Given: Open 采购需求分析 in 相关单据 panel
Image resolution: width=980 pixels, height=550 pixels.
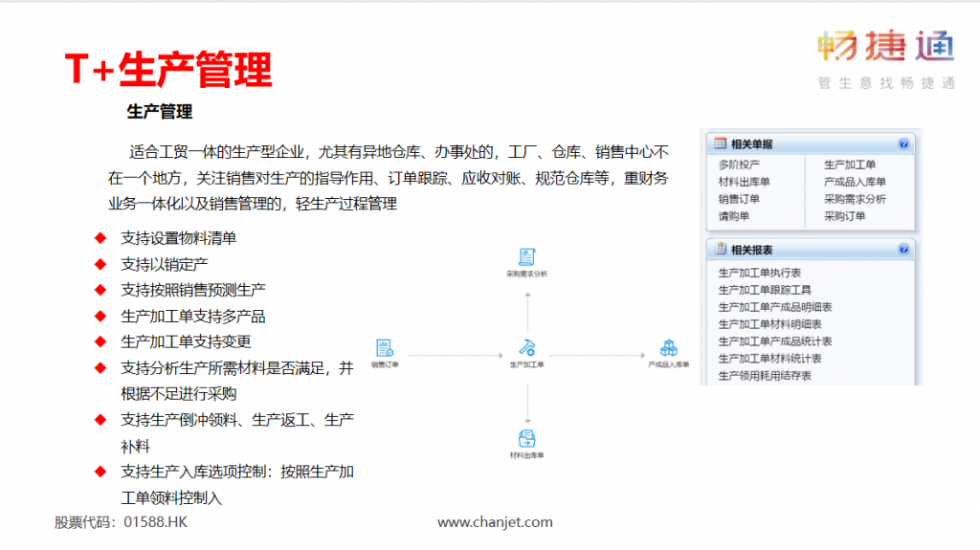Looking at the screenshot, I should pos(855,199).
